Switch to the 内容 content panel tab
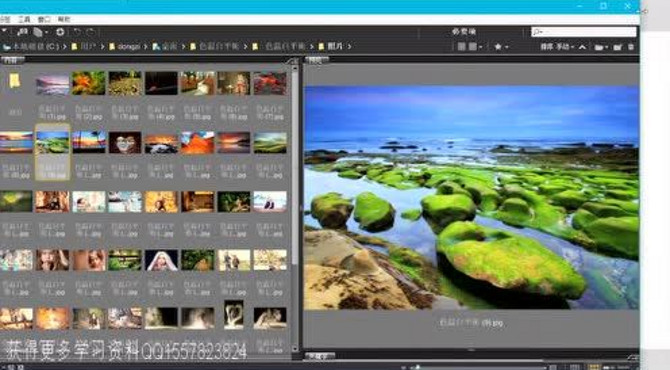Viewport: 670px width, 370px height. tap(12, 60)
